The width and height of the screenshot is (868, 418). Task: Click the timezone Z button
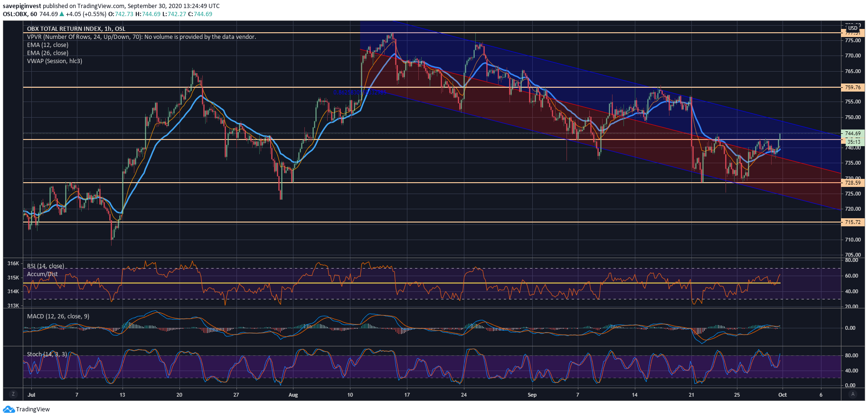pyautogui.click(x=13, y=394)
